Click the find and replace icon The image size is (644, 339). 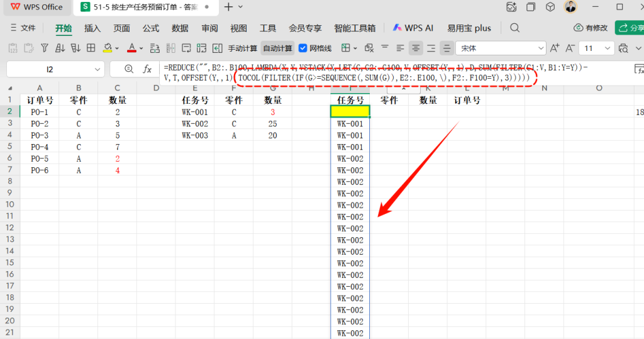coord(623,48)
